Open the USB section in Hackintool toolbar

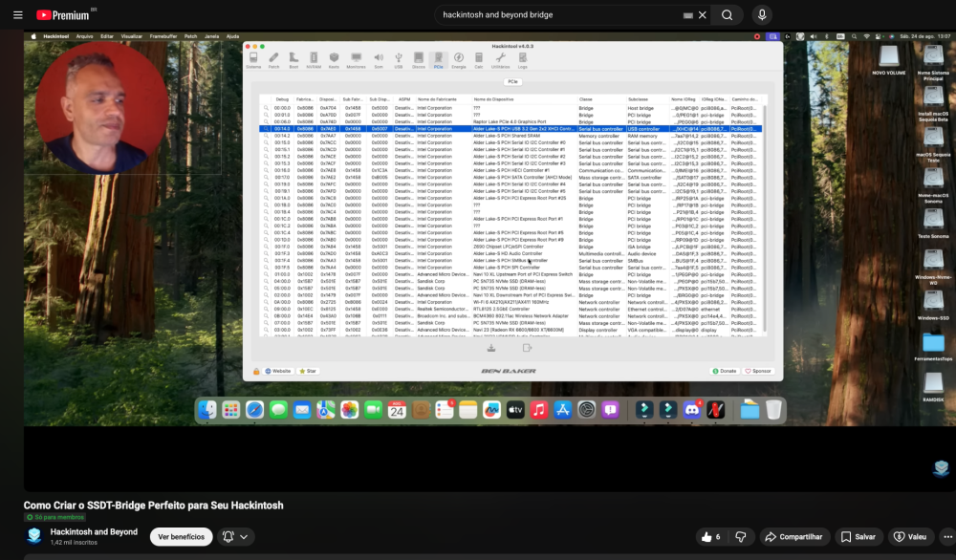398,59
